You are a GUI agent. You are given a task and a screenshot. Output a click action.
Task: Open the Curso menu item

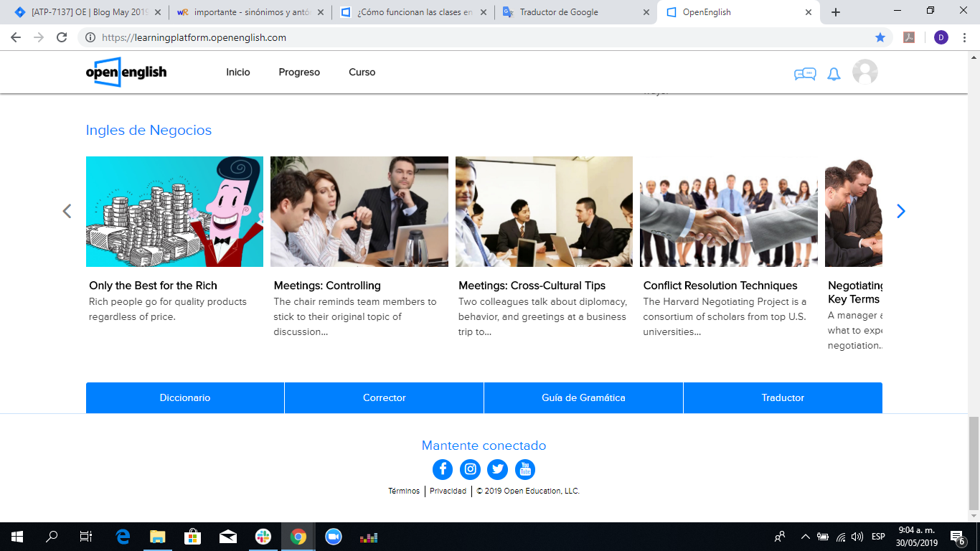point(362,72)
